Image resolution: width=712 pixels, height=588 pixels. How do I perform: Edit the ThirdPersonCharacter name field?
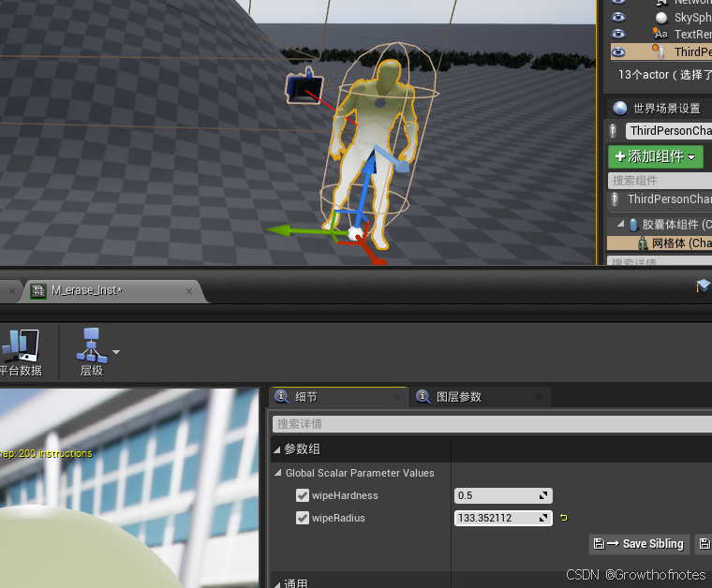(668, 131)
